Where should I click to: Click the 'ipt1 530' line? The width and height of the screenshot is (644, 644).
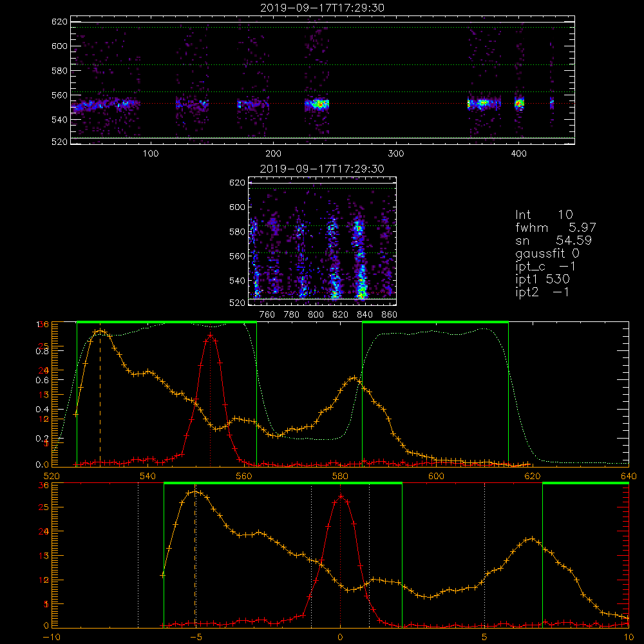click(x=542, y=279)
